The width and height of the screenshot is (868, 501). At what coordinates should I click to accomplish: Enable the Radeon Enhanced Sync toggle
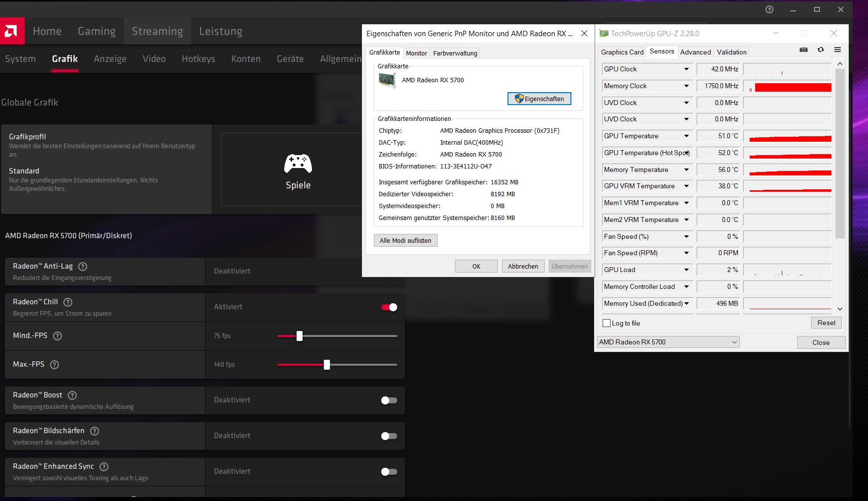coord(389,472)
